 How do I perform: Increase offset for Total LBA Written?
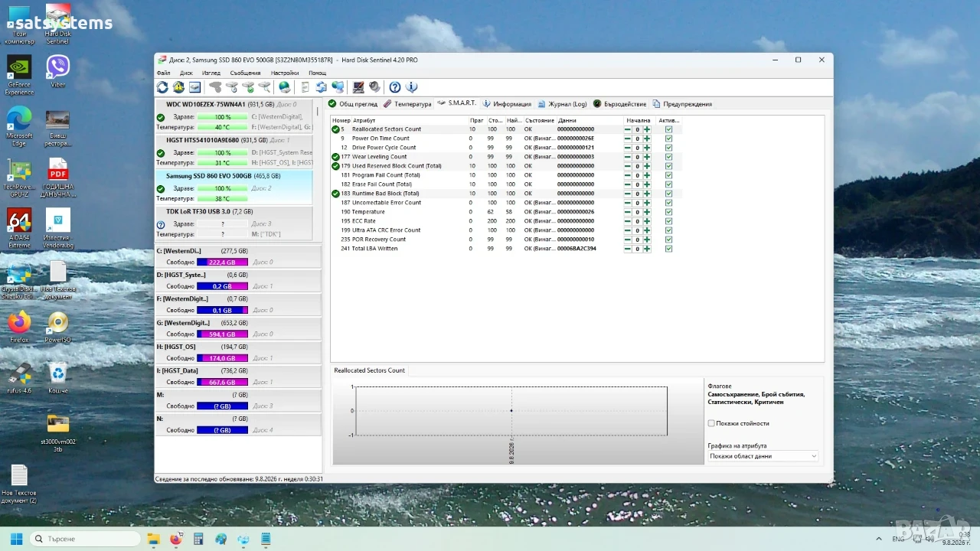click(647, 249)
